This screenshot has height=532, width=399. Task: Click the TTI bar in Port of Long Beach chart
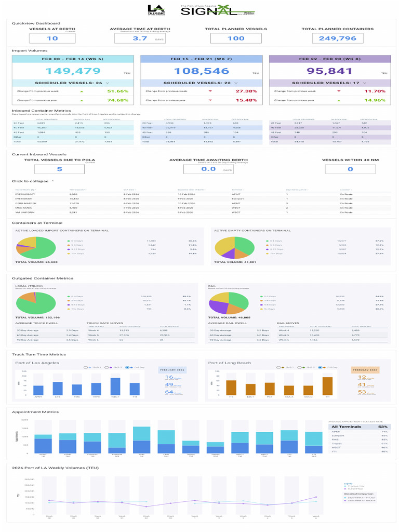click(x=327, y=386)
